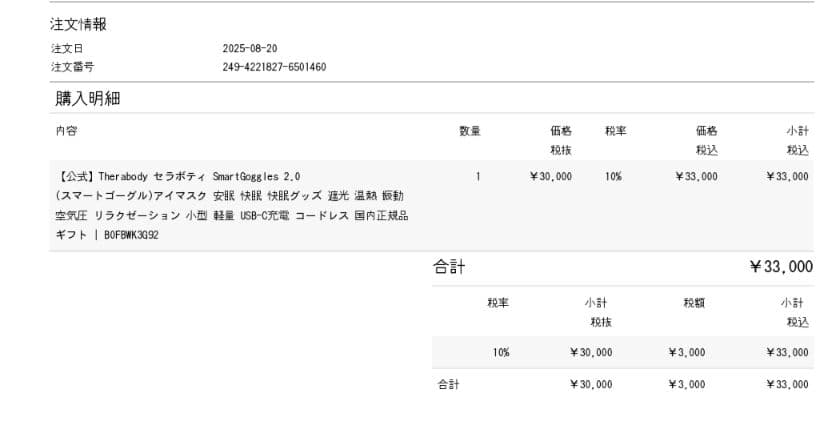Screen dimensions: 836x432
Task: Click the 10% rate in tax summary
Action: click(501, 352)
